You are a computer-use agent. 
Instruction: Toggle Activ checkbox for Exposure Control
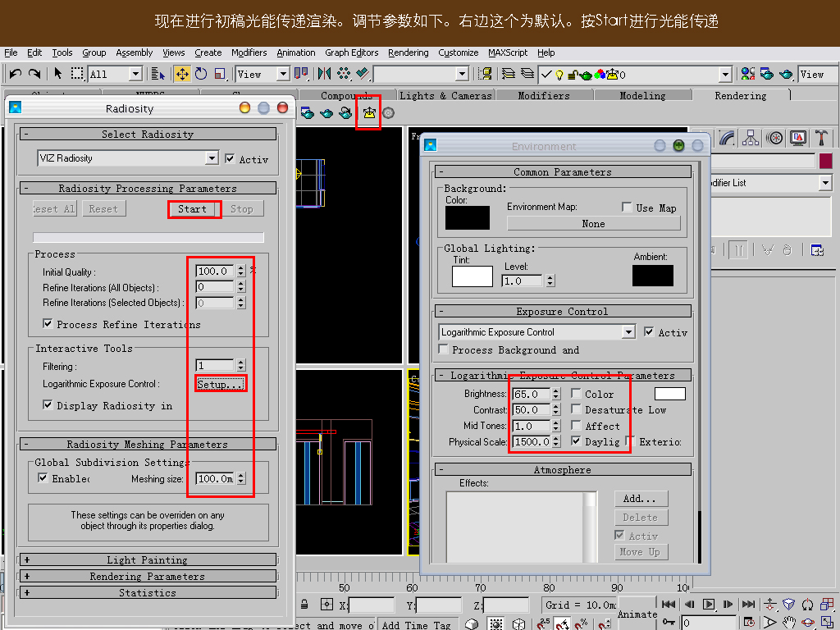(x=649, y=331)
